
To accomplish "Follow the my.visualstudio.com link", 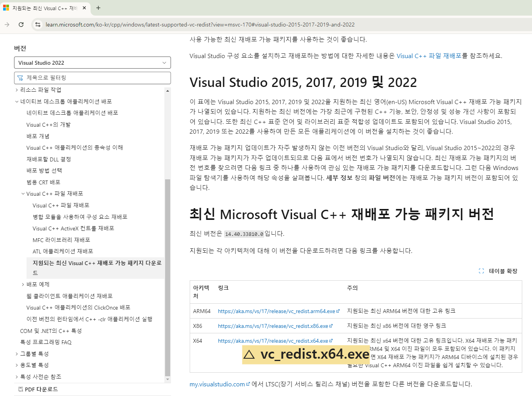I will 217,384.
